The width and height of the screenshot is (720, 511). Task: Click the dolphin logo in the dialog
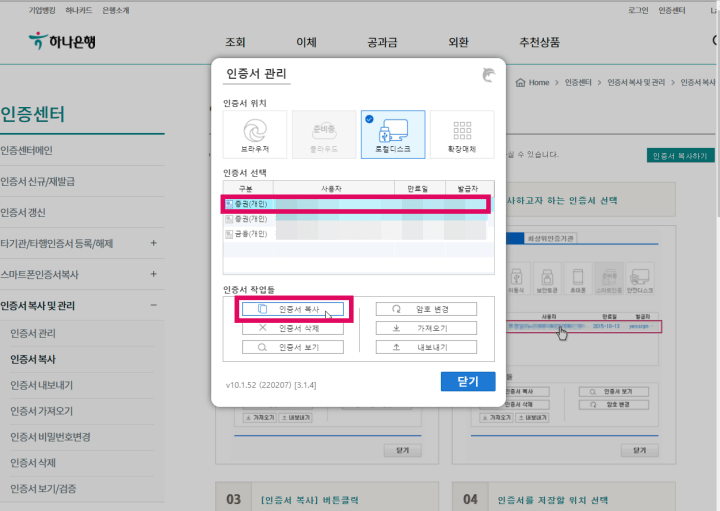pos(489,74)
